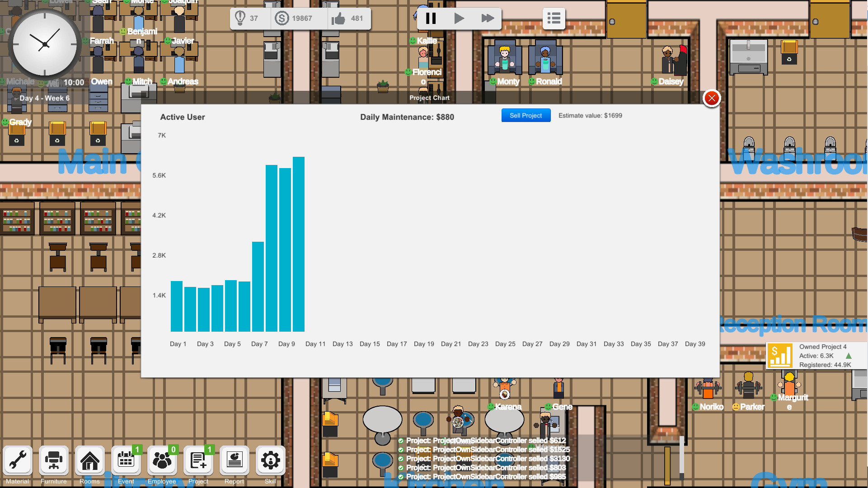Screen dimensions: 868x488
Task: Click the money counter showing 19867
Action: (293, 19)
